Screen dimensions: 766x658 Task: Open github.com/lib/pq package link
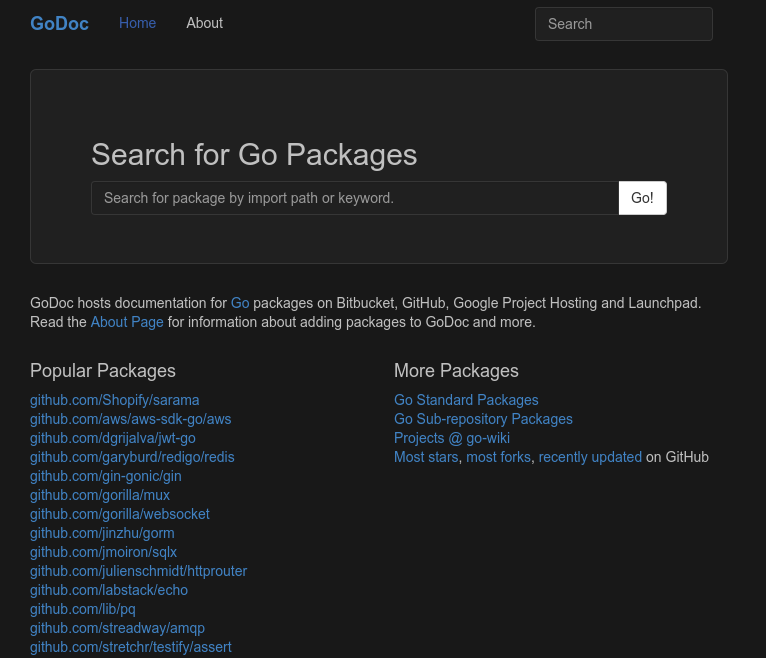click(x=83, y=609)
